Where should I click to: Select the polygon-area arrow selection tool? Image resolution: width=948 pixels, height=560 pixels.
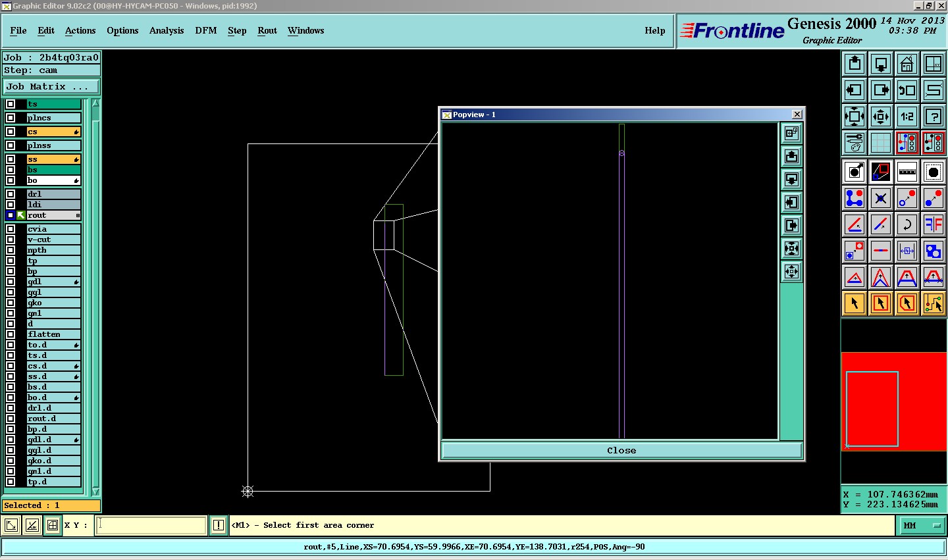[x=907, y=303]
